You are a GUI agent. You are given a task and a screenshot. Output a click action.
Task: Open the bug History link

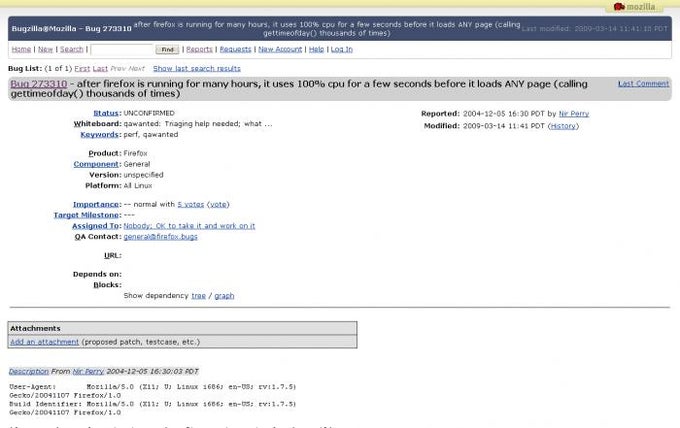tap(563, 126)
